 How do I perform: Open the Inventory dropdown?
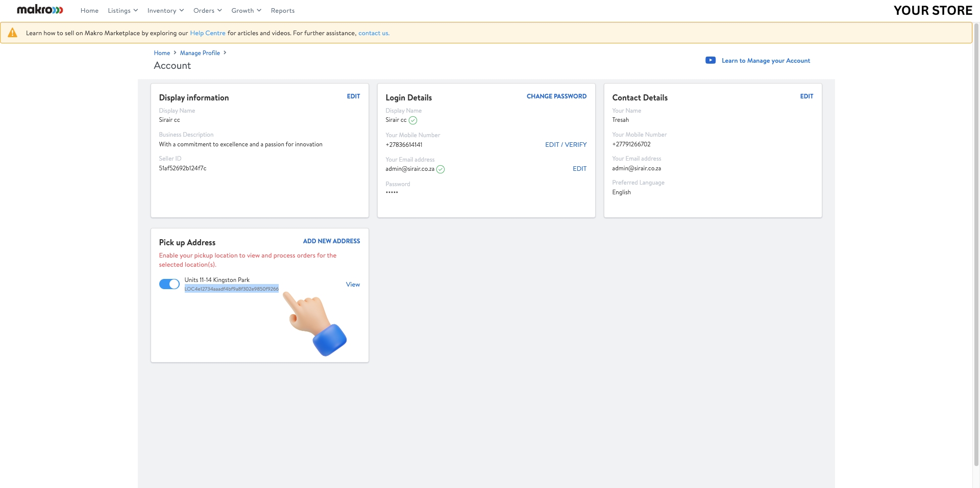pyautogui.click(x=164, y=10)
